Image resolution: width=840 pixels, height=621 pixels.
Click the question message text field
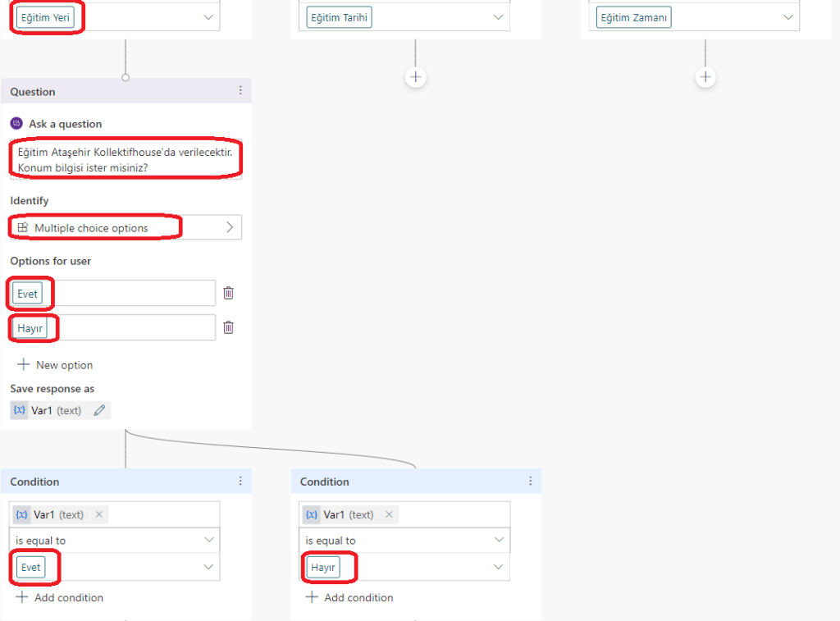tap(126, 160)
